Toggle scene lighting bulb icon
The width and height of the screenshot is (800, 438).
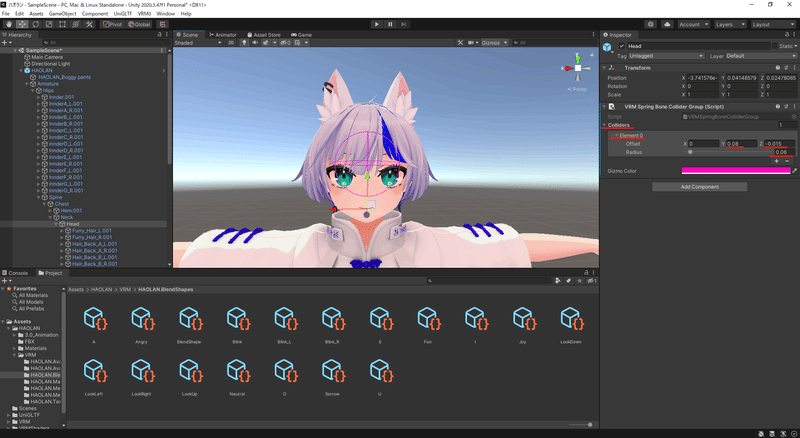click(x=244, y=42)
